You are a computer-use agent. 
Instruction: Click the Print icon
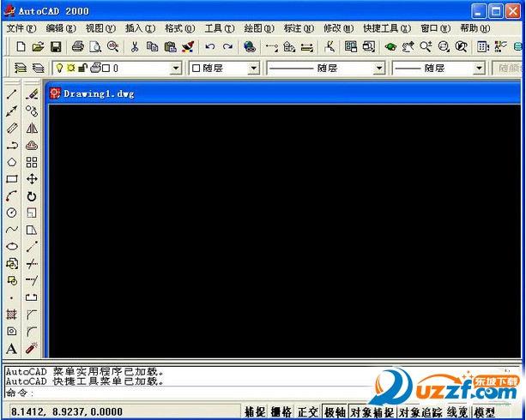[78, 46]
